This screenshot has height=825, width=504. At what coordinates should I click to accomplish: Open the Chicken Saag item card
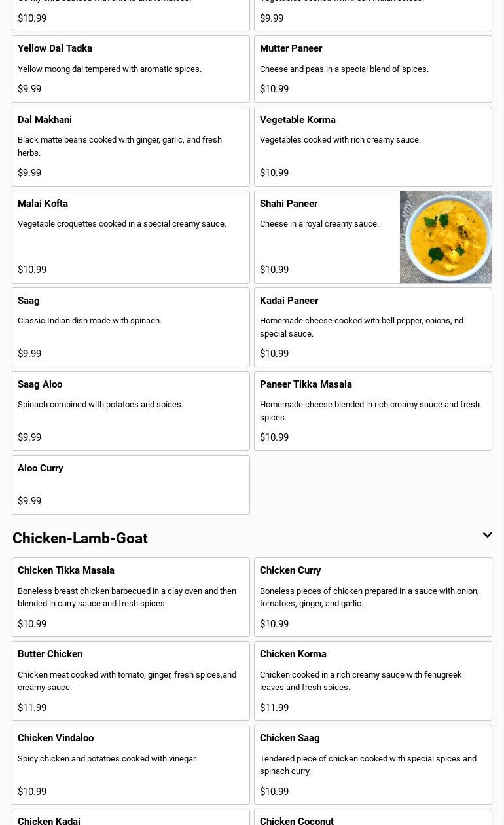click(372, 764)
